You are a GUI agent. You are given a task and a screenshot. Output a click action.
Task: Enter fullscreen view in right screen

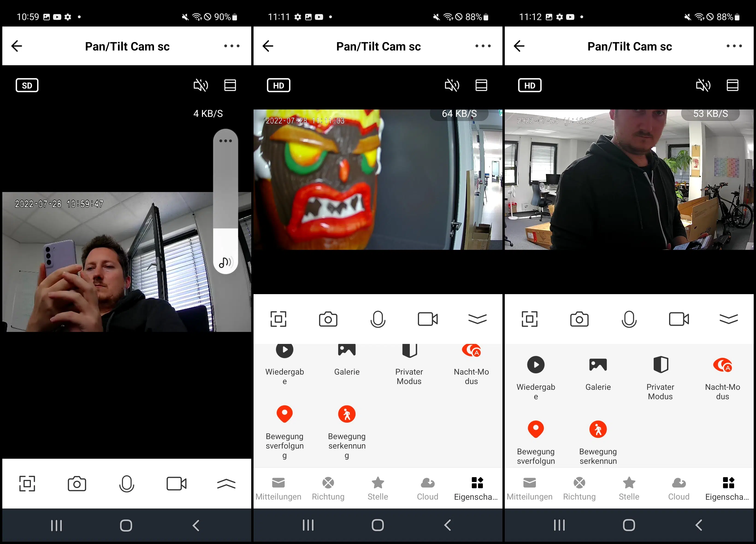point(530,319)
